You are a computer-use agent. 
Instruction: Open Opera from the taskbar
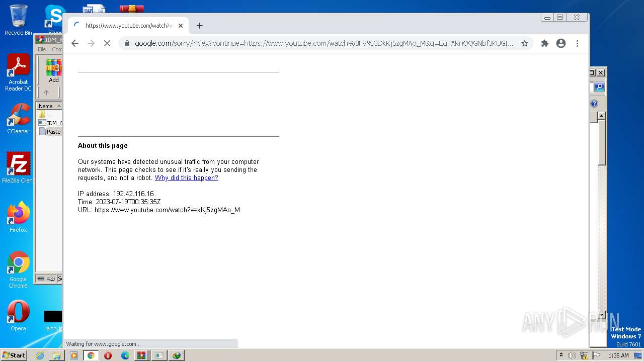(x=108, y=355)
